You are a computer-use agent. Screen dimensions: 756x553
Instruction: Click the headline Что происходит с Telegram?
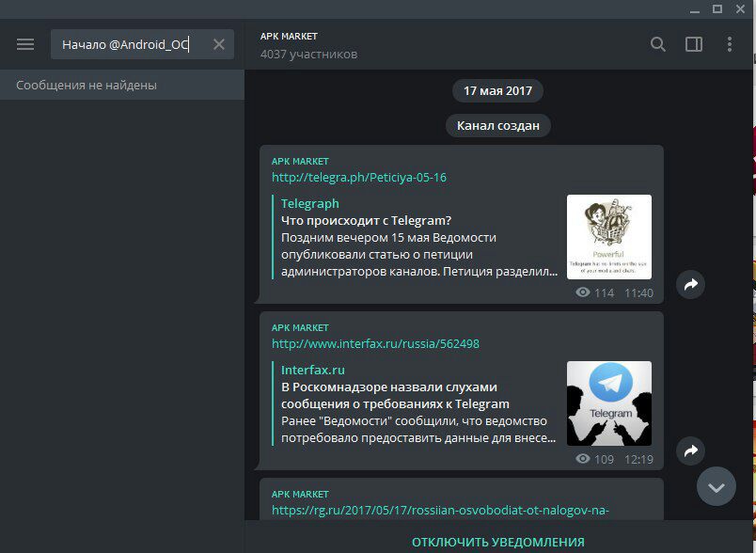tap(366, 220)
